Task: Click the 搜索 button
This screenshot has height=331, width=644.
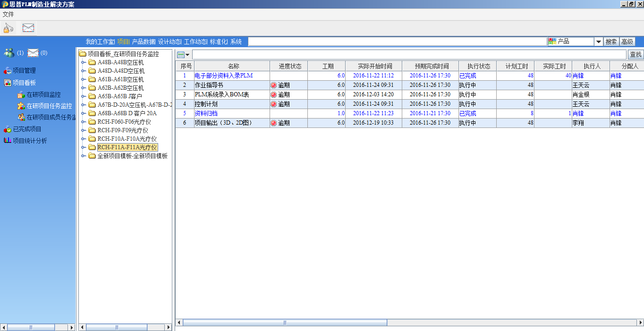Action: point(611,42)
